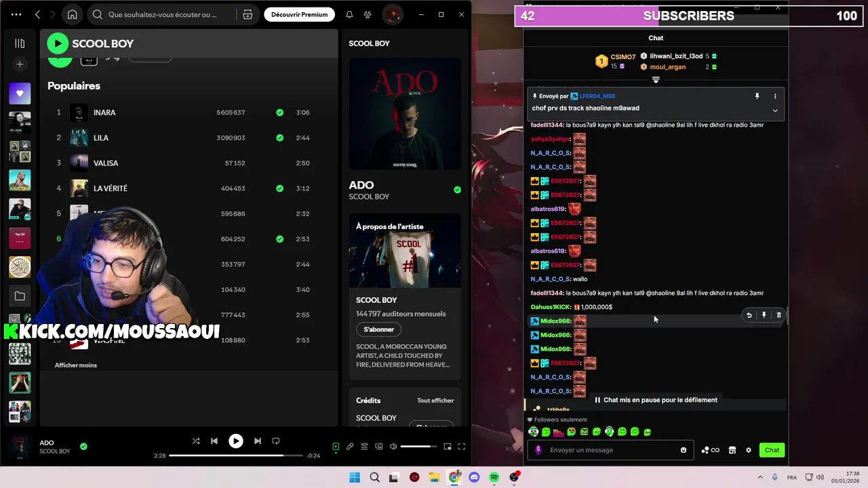868x488 pixels.
Task: Click Envoyer un message chat field
Action: coord(610,450)
